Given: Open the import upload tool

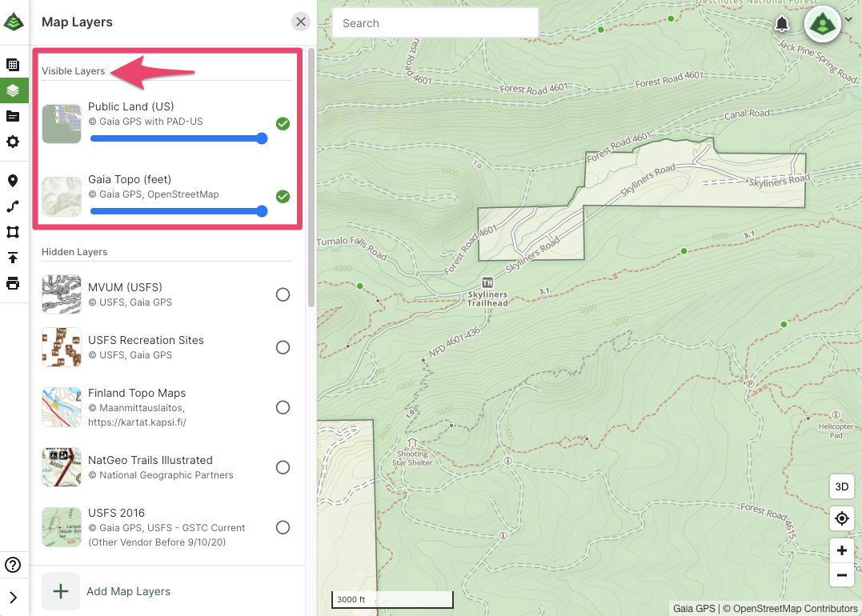Looking at the screenshot, I should click(13, 258).
